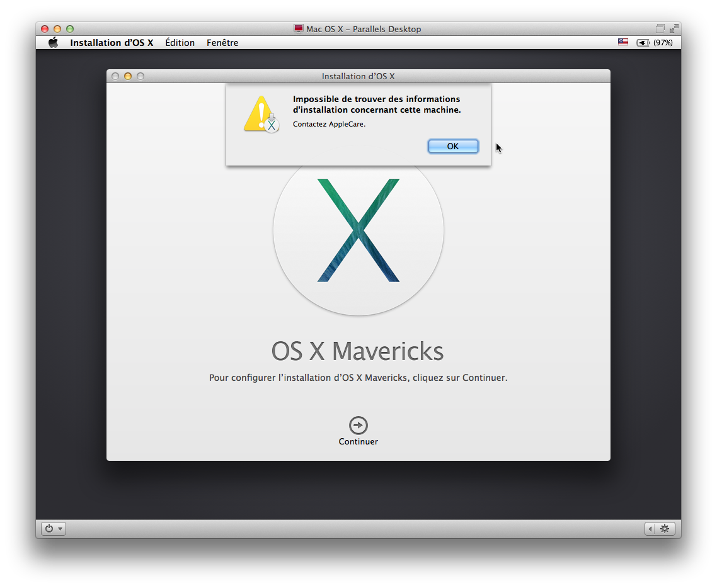Enter Coherence mode with the overlapping windows icon
The width and height of the screenshot is (717, 588).
(660, 29)
